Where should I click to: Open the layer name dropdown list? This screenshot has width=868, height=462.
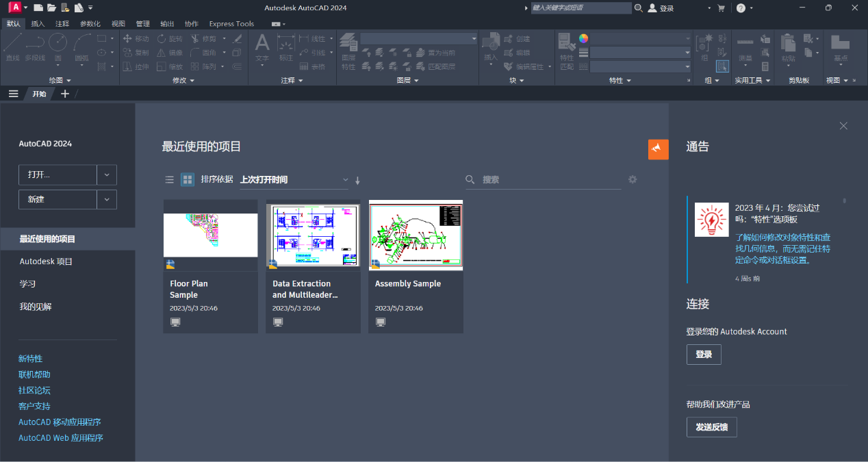[x=419, y=39]
